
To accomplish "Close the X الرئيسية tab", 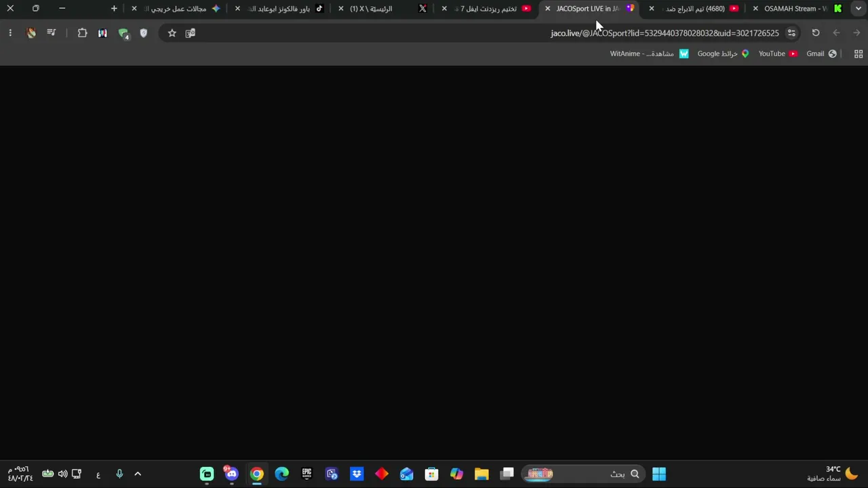I will click(x=341, y=9).
